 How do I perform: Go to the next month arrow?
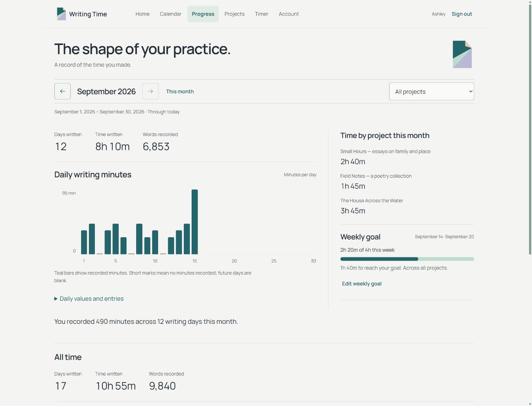(x=150, y=91)
